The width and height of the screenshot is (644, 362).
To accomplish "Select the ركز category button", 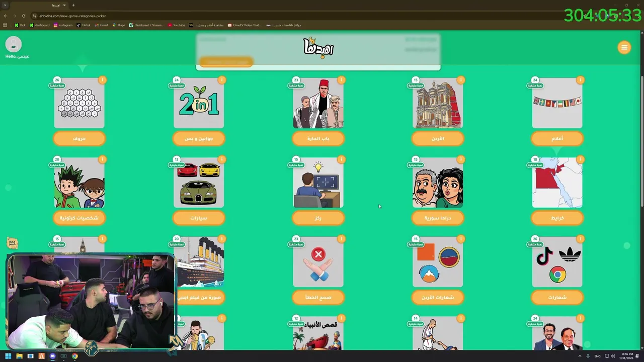I will tap(318, 218).
